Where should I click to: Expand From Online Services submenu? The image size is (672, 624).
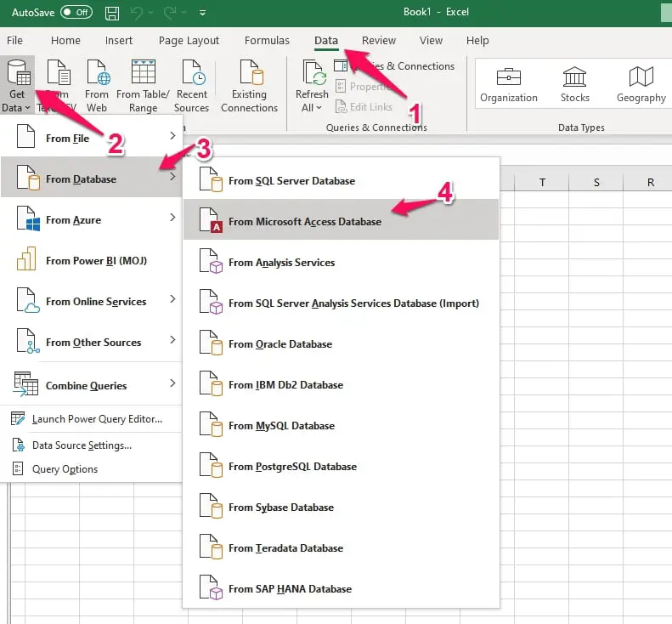[92, 301]
